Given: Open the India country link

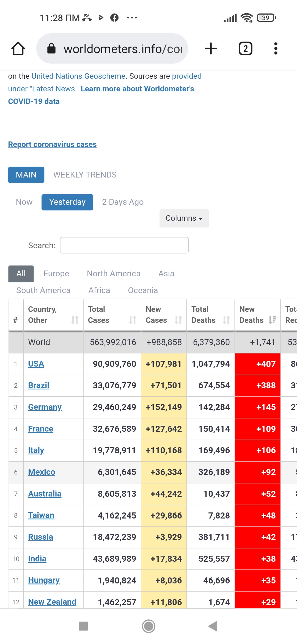Looking at the screenshot, I should (37, 559).
